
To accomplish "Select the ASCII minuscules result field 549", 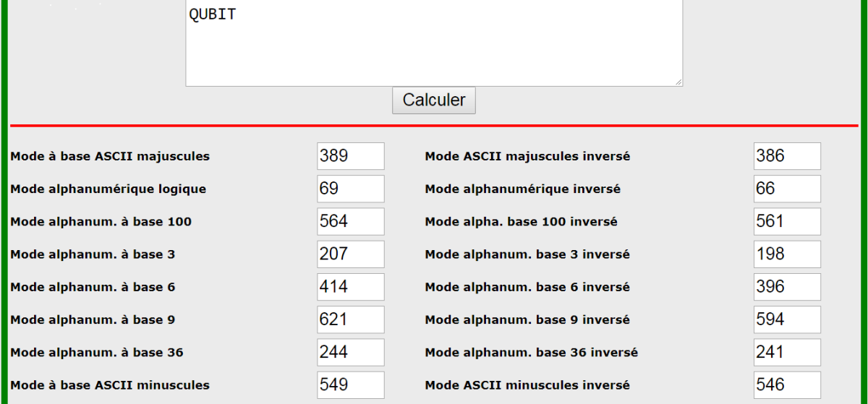I will point(350,384).
